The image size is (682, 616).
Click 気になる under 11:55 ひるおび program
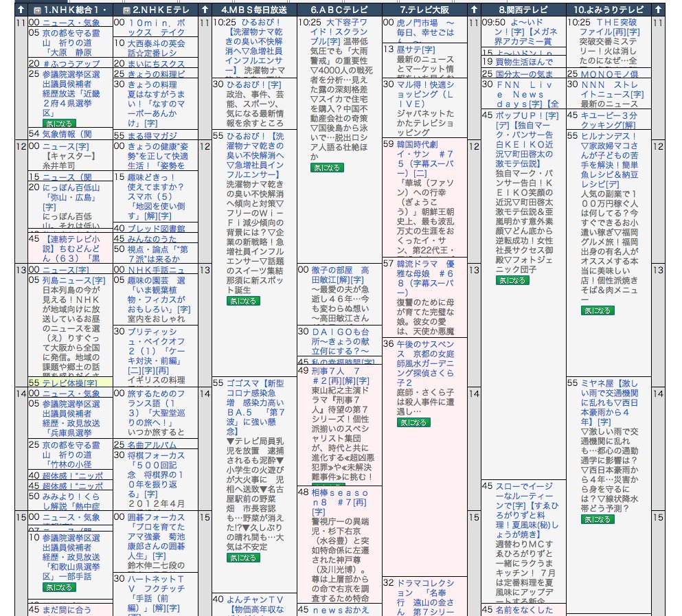click(x=242, y=301)
